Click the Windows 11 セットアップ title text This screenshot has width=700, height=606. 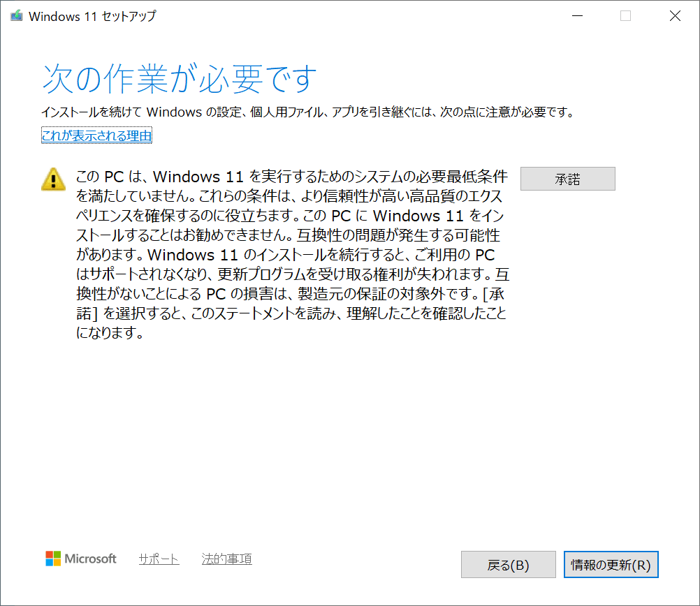pyautogui.click(x=92, y=16)
